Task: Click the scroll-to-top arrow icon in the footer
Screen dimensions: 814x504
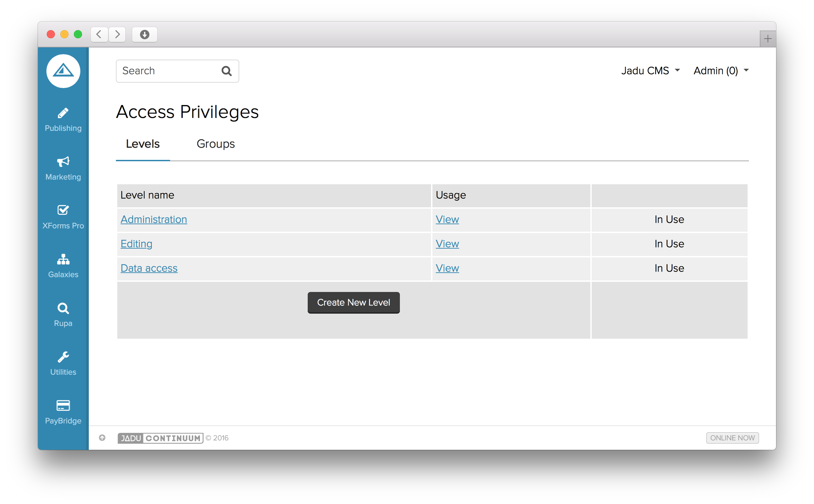Action: (102, 438)
